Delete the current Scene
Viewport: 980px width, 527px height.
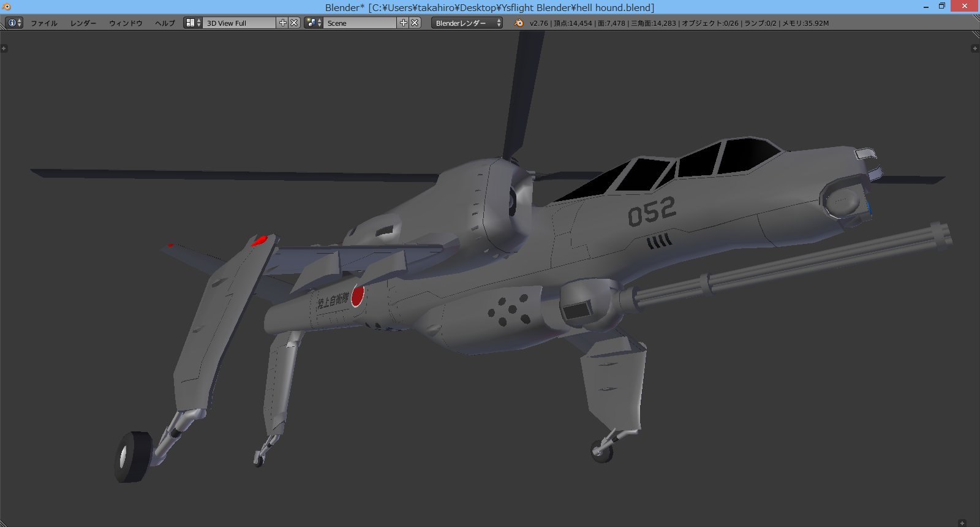pyautogui.click(x=415, y=23)
